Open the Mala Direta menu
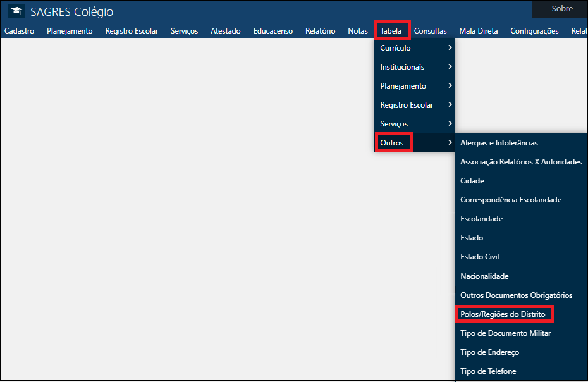The height and width of the screenshot is (382, 588). tap(479, 30)
